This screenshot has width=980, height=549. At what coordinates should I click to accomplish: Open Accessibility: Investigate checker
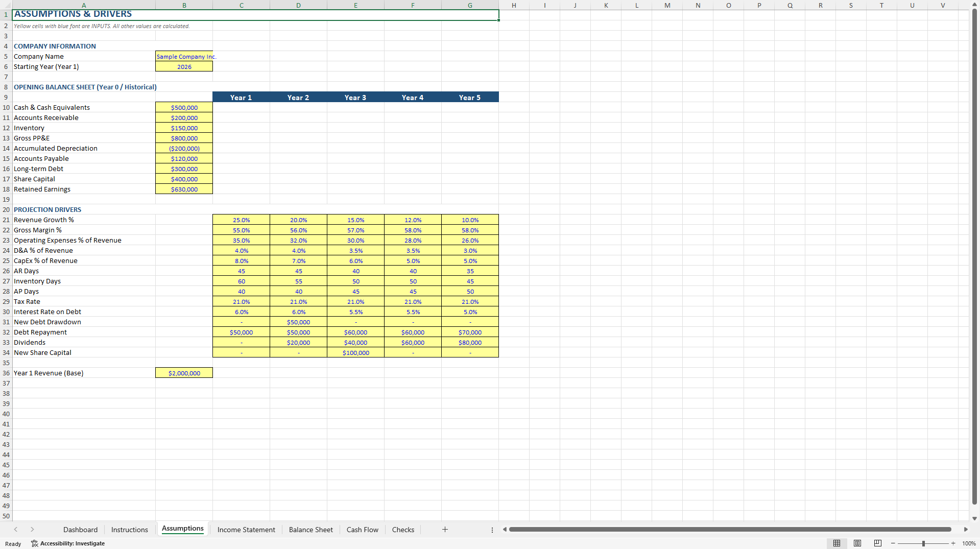click(x=68, y=543)
